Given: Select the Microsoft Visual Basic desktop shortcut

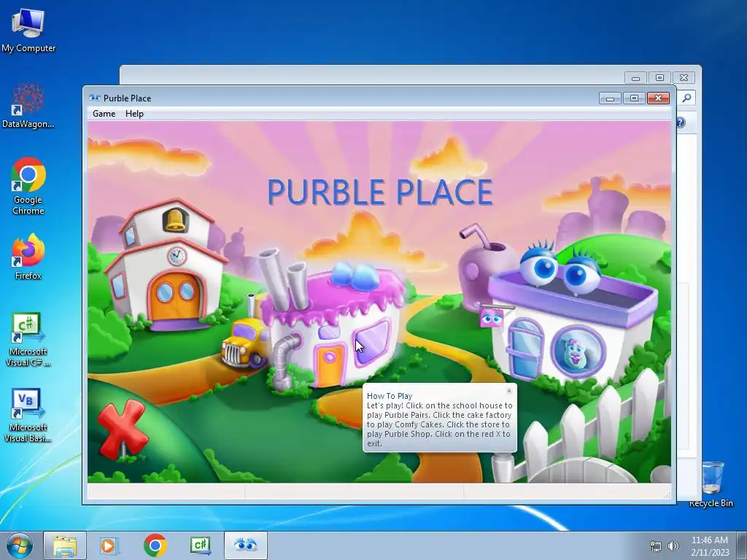Looking at the screenshot, I should click(28, 416).
